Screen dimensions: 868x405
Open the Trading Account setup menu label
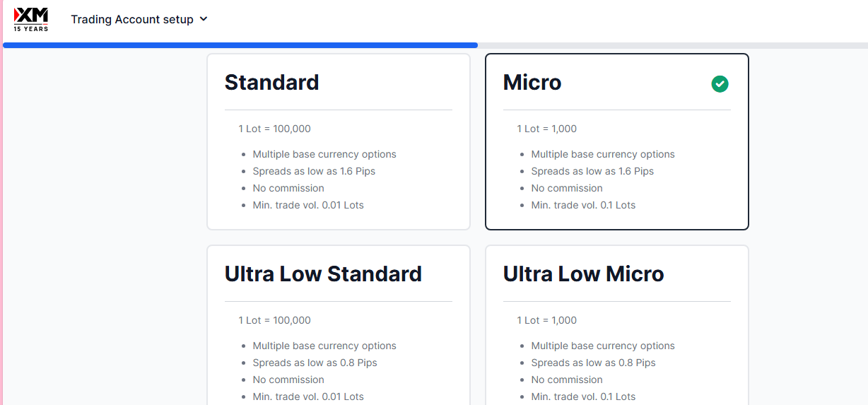[x=131, y=20]
